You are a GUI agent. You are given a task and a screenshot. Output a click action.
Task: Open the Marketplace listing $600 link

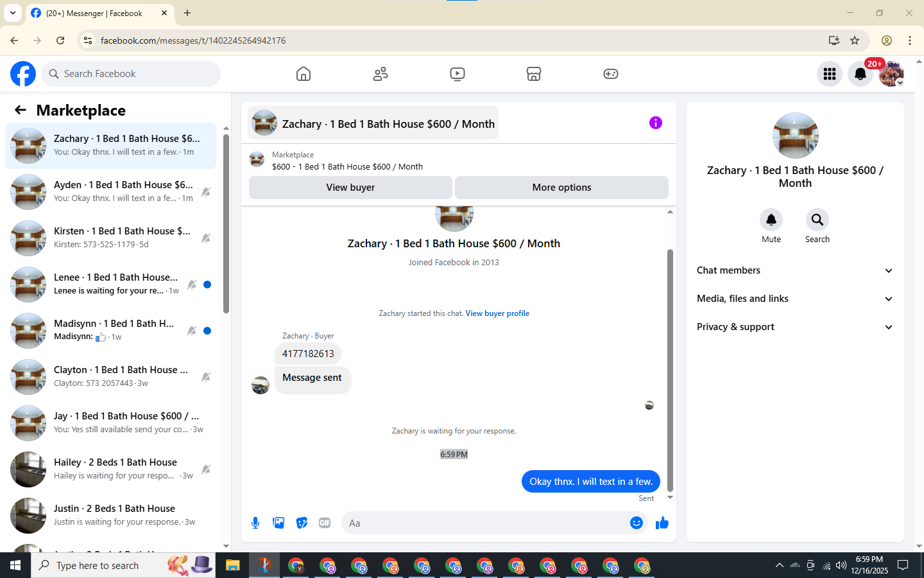click(x=347, y=166)
